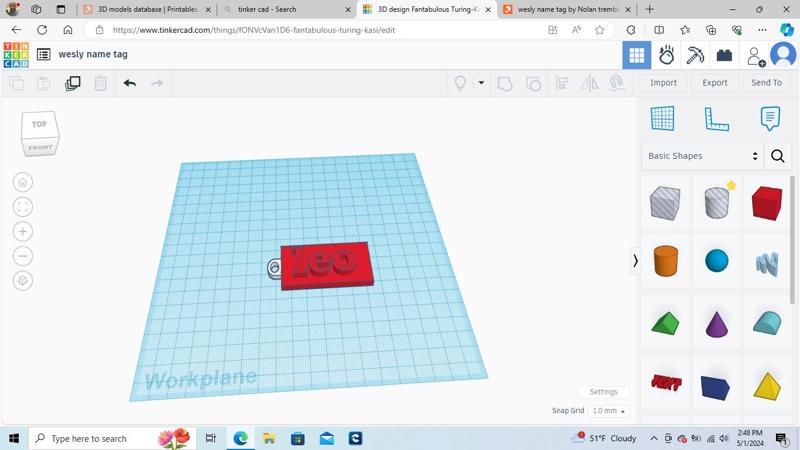
Task: Open the Bricks mode icon
Action: 724,55
